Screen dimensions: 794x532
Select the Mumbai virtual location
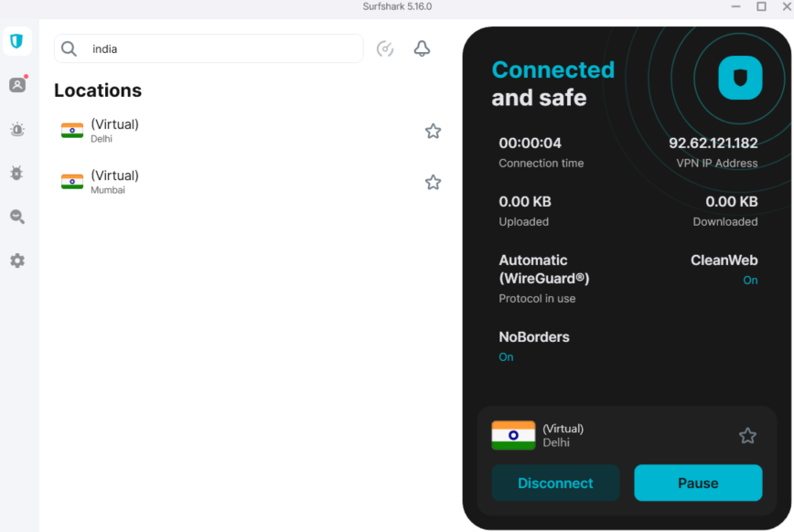[114, 181]
